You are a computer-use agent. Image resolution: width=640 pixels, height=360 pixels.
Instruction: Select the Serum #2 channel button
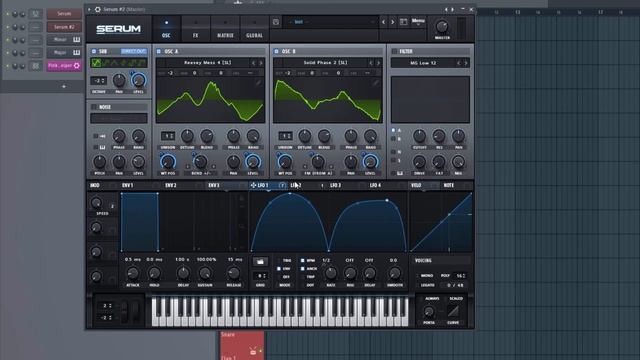coord(64,27)
